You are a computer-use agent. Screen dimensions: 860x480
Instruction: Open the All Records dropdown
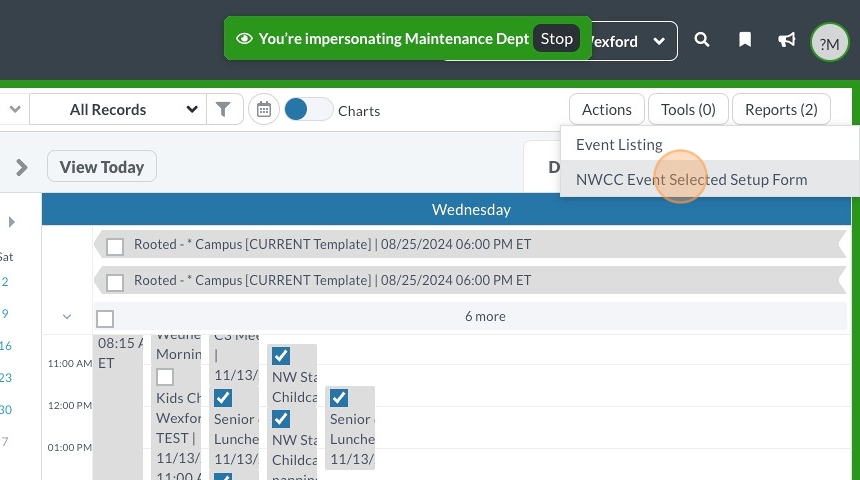pyautogui.click(x=133, y=110)
